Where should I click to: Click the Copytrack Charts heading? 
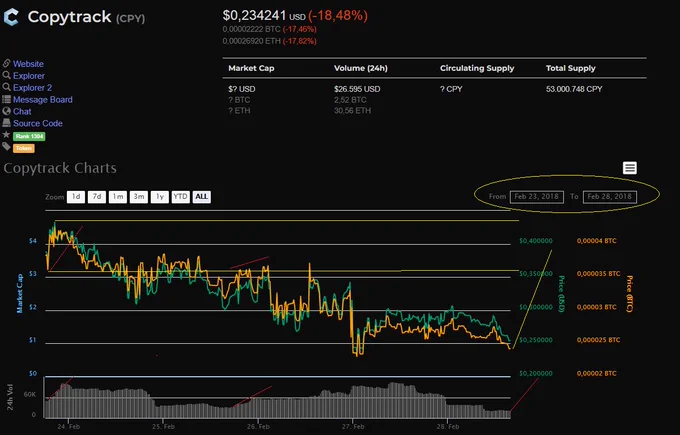tap(60, 168)
